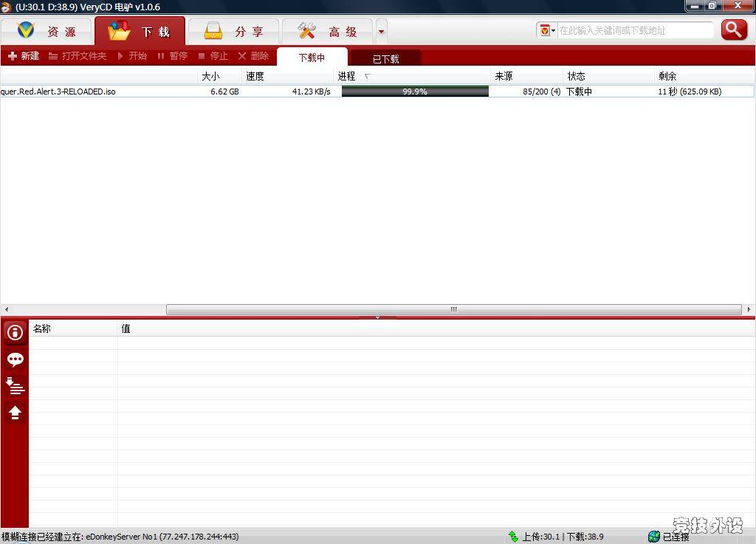Open the 分享 share tab
This screenshot has height=544, width=756.
point(234,32)
